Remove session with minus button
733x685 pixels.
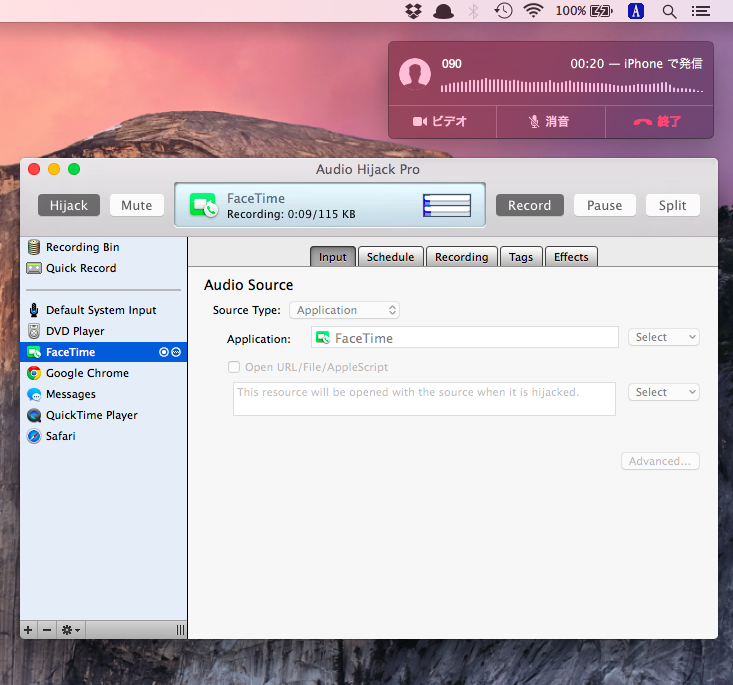click(47, 630)
